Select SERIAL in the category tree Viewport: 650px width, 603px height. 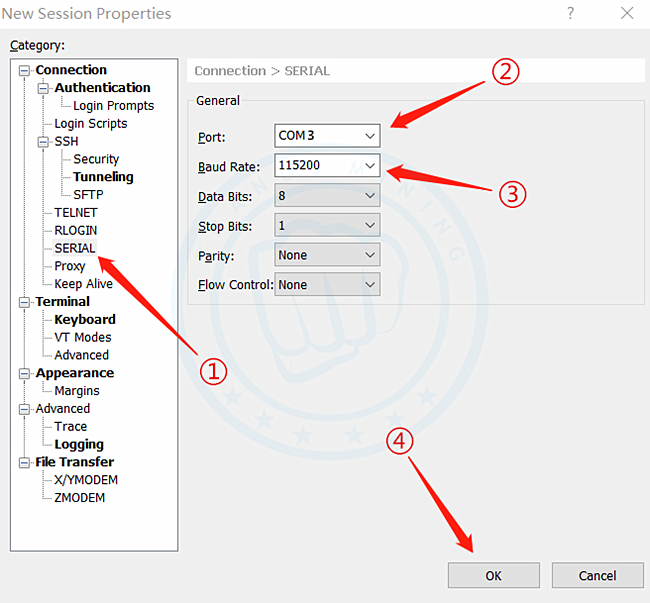(75, 248)
